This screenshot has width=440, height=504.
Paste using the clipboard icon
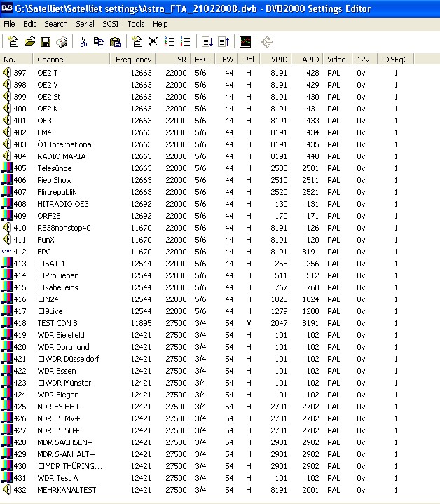point(115,42)
